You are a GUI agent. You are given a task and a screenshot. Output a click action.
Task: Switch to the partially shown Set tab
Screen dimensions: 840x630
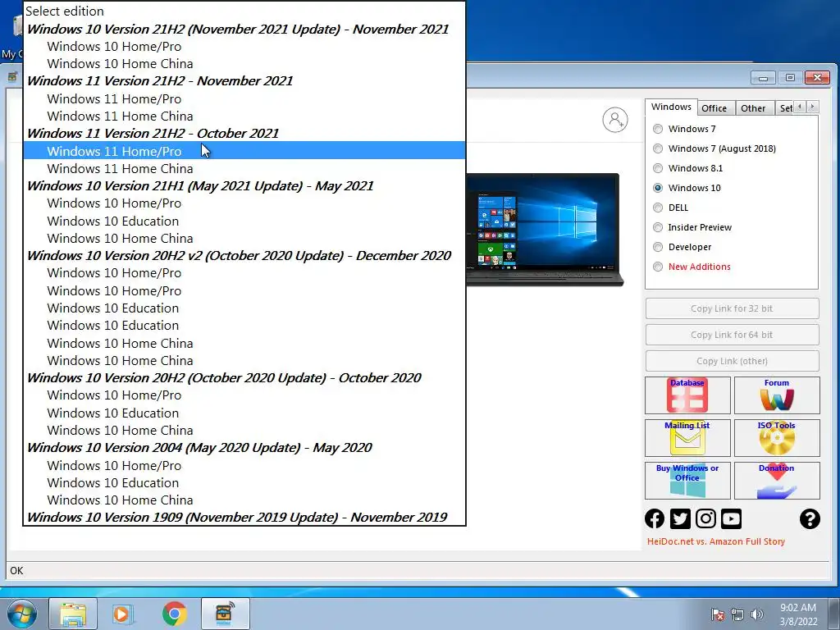pyautogui.click(x=785, y=108)
